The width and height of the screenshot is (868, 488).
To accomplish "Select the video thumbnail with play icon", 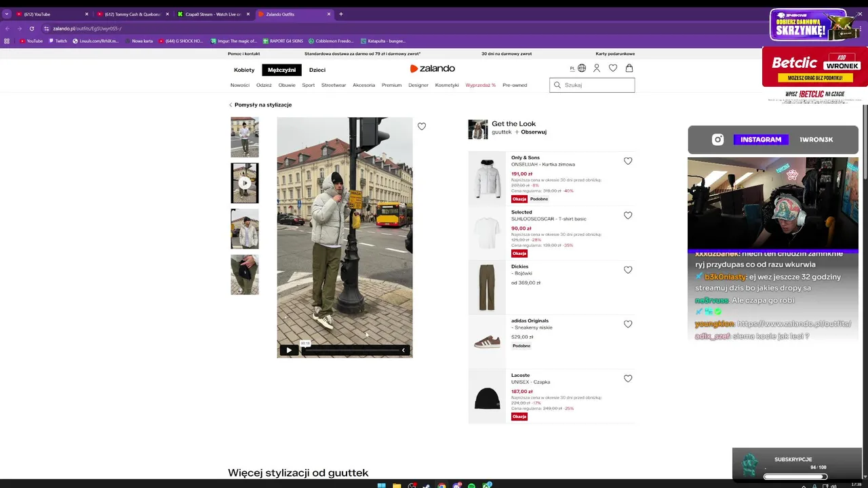I will tap(244, 183).
